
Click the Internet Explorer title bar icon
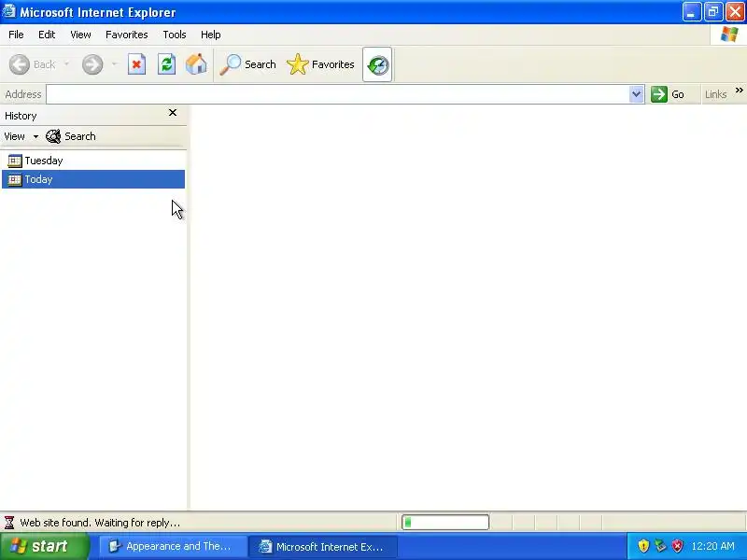tap(9, 11)
